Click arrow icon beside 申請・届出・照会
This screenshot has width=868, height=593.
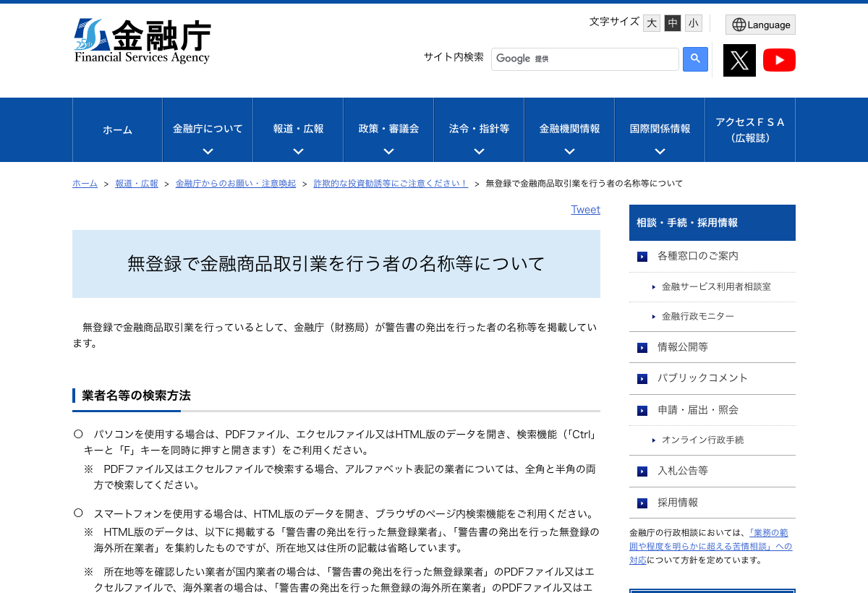tap(642, 411)
